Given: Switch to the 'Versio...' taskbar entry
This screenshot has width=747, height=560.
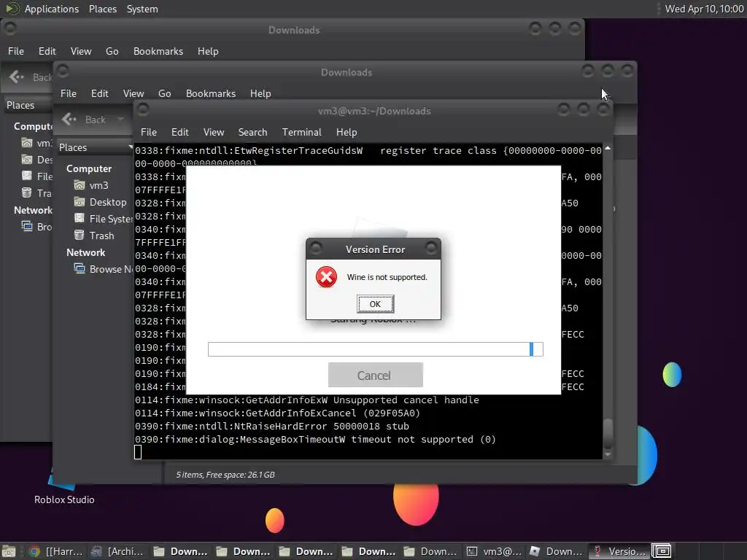Looking at the screenshot, I should (x=619, y=551).
